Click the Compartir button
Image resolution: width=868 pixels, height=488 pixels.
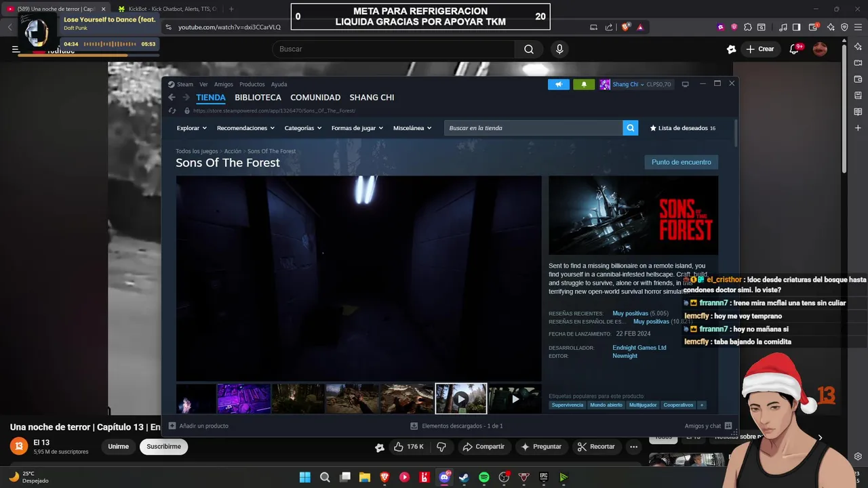click(484, 447)
